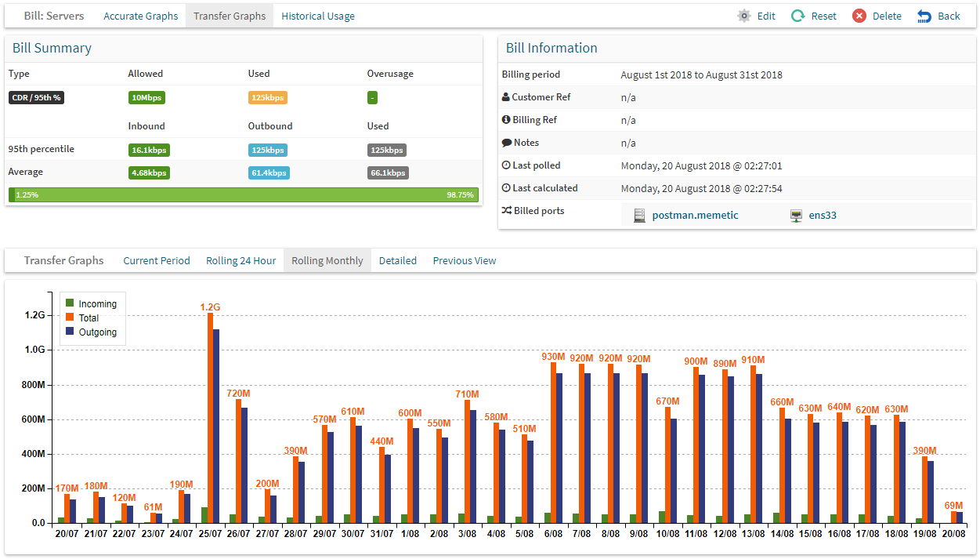Switch to the Historical Usage tab
Image resolution: width=980 pixels, height=559 pixels.
318,16
